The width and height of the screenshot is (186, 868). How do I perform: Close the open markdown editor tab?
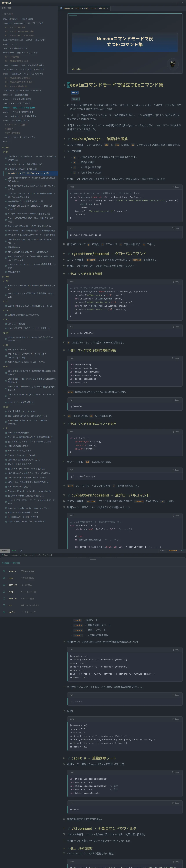(107, 8)
